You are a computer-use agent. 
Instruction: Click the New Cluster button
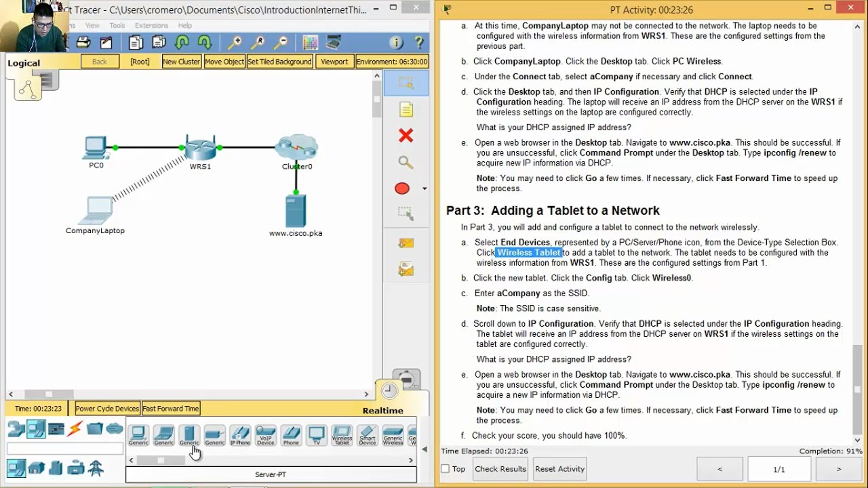coord(181,62)
